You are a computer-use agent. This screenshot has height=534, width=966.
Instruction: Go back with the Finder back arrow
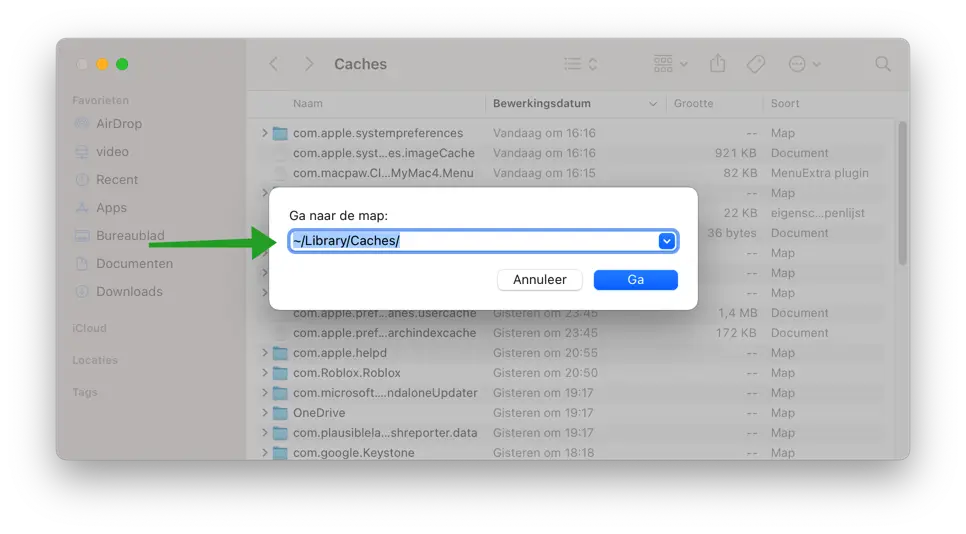point(274,63)
